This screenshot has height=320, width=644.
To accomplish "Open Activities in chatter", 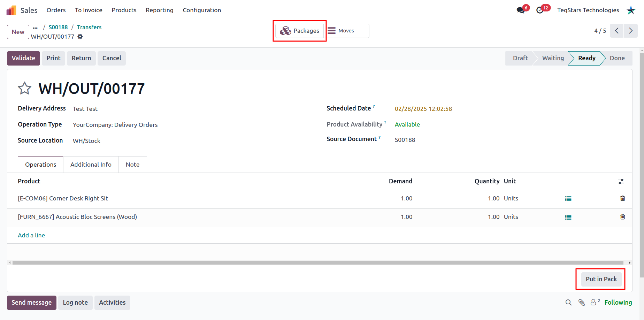I will tap(112, 303).
